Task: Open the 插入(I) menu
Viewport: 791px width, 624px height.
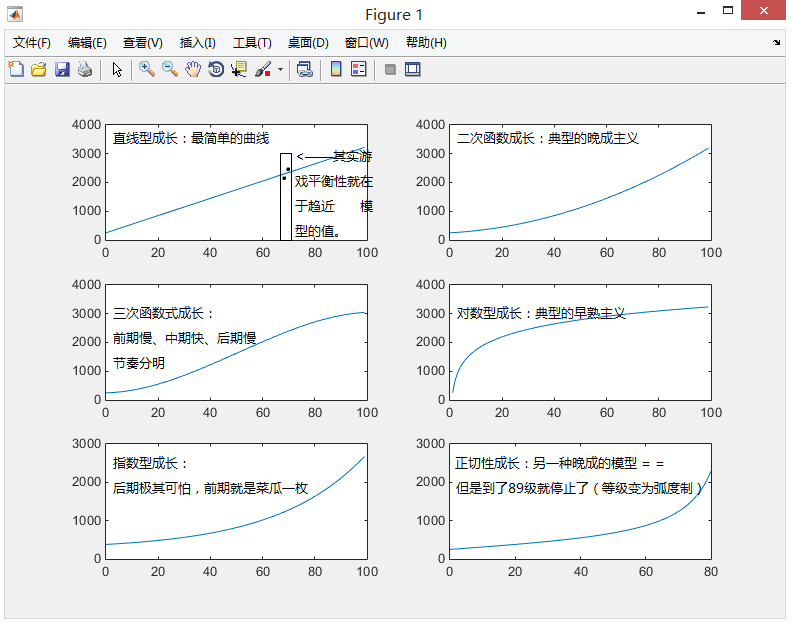Action: click(198, 43)
